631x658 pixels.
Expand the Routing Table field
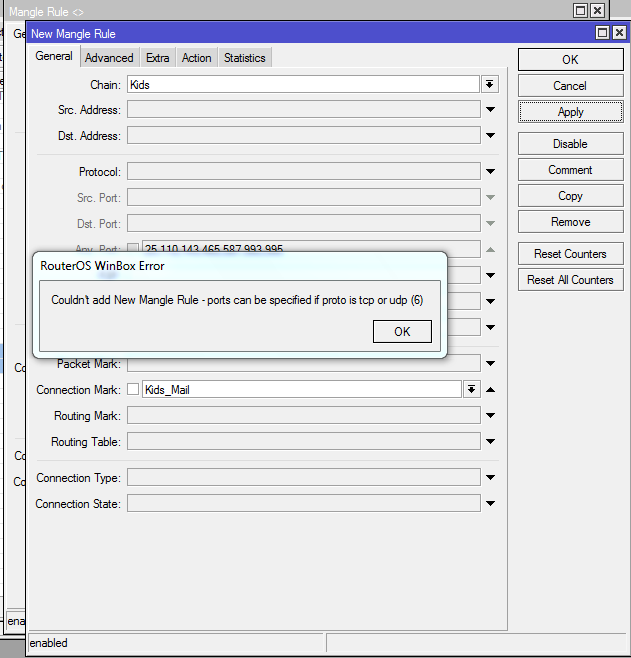pos(490,441)
